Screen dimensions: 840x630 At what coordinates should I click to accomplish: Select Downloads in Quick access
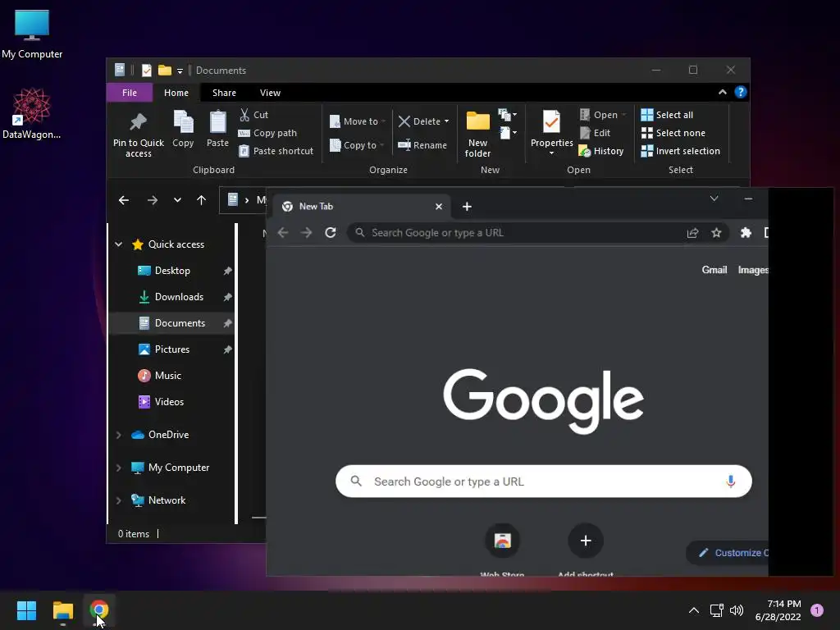[x=172, y=297]
